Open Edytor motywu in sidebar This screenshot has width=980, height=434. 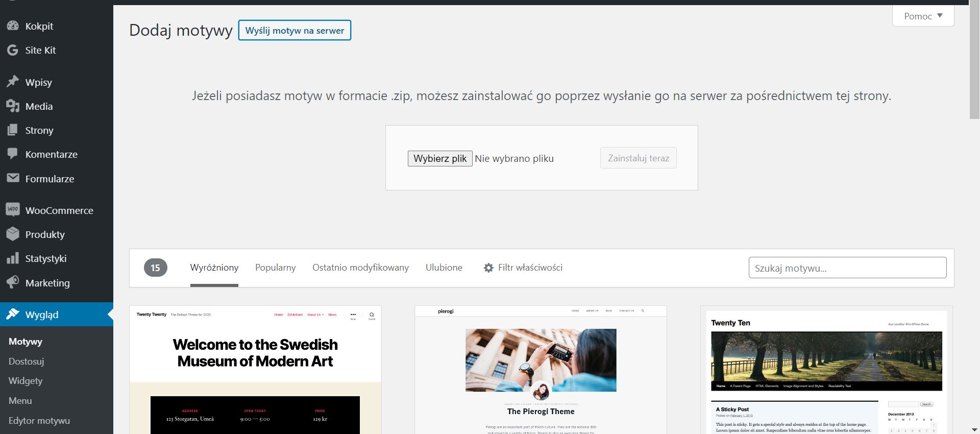click(x=39, y=421)
